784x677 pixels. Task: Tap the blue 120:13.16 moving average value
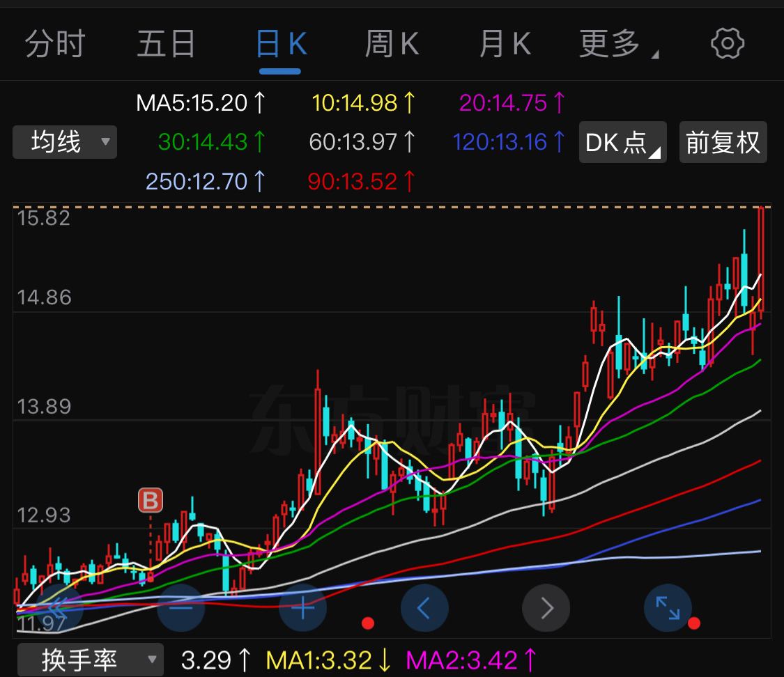click(509, 142)
